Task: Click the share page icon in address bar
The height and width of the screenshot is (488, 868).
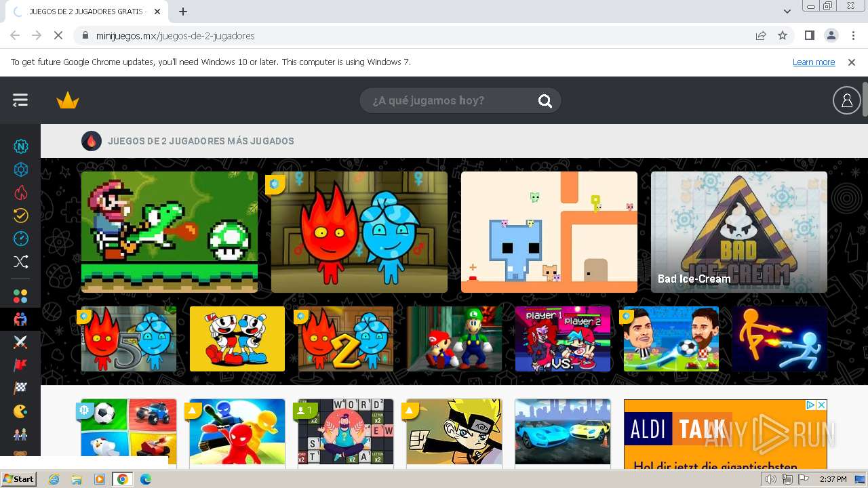Action: point(761,35)
